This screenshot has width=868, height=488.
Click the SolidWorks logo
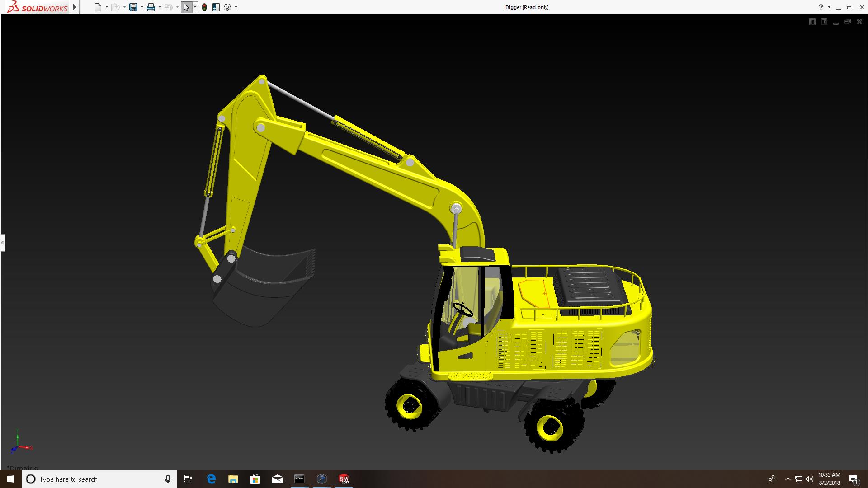click(37, 7)
